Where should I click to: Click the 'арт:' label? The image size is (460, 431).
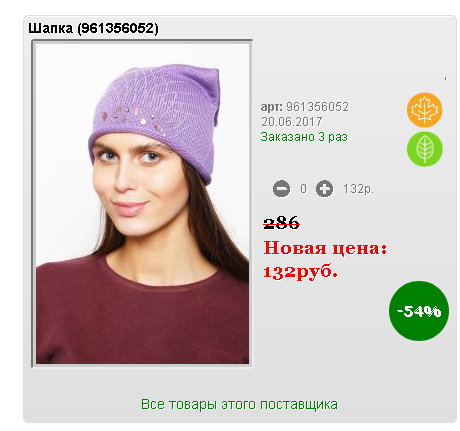click(x=272, y=107)
